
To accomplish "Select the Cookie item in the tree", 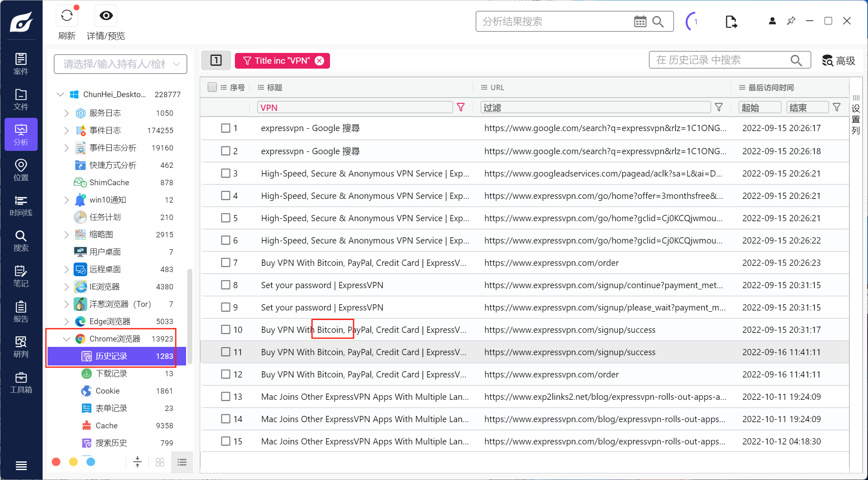I will [108, 391].
